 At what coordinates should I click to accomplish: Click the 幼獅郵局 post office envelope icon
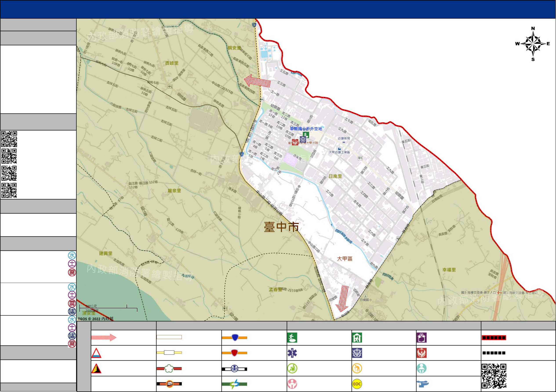344,142
